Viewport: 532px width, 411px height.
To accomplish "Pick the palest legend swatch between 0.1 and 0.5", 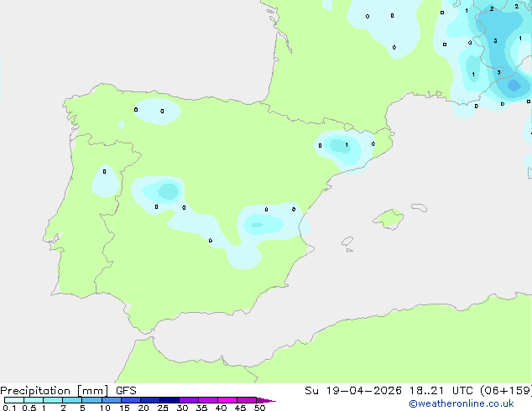I will [14, 400].
